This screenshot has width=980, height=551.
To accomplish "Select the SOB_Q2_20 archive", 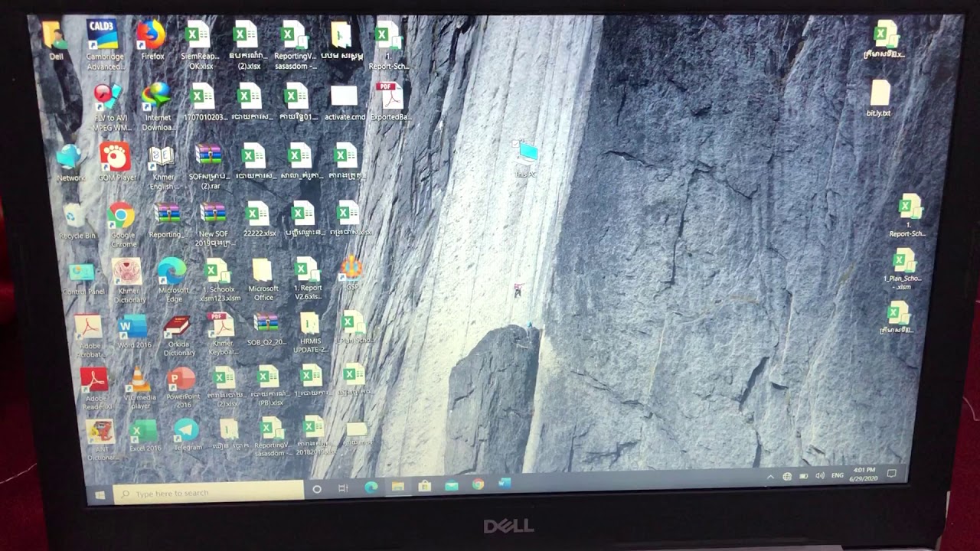I will [266, 329].
